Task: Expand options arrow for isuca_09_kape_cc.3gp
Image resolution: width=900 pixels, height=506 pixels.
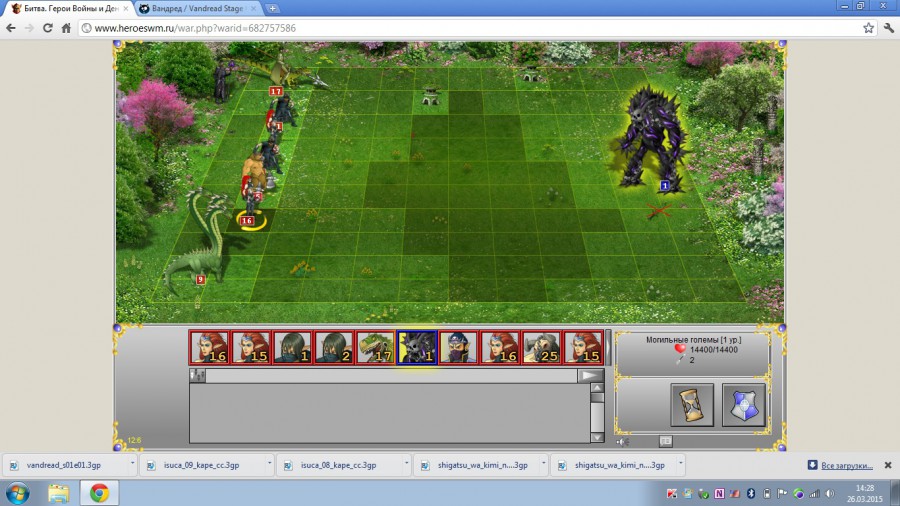Action: point(269,464)
